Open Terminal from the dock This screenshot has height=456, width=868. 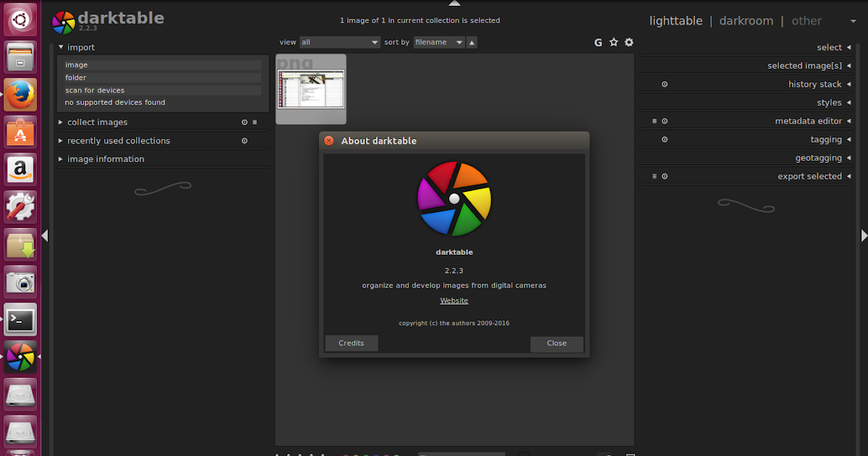click(20, 320)
